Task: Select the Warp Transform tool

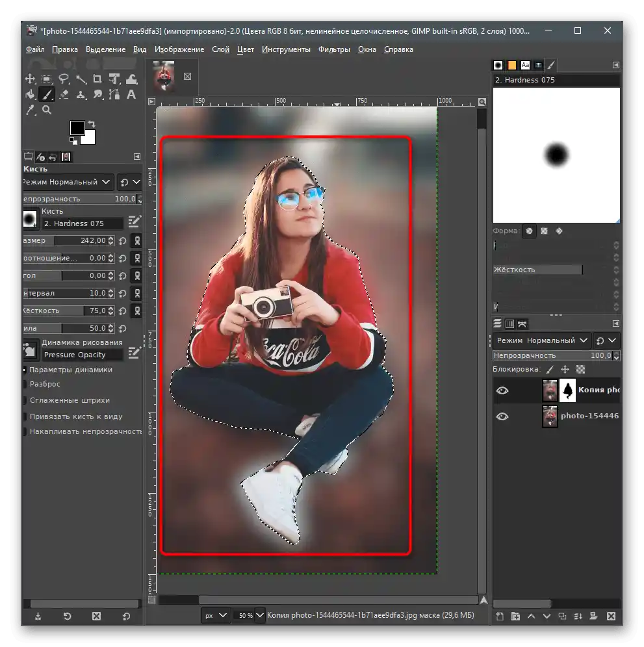Action: (x=131, y=79)
